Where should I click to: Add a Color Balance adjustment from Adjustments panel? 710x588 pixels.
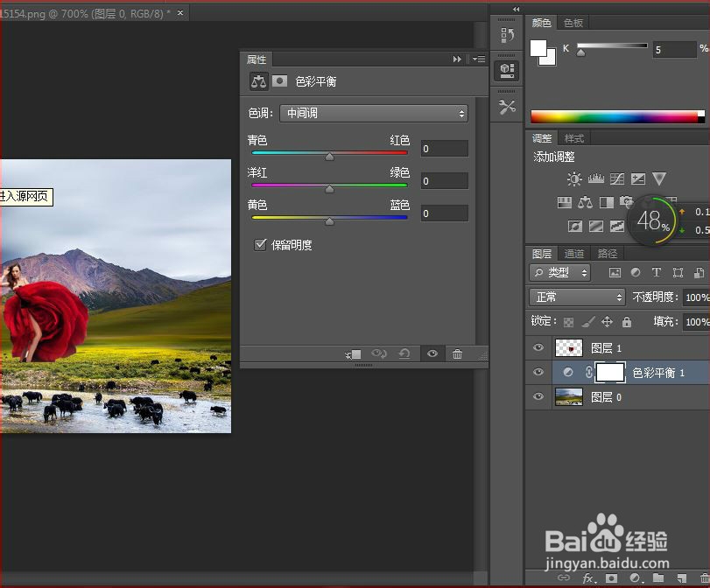tap(585, 202)
